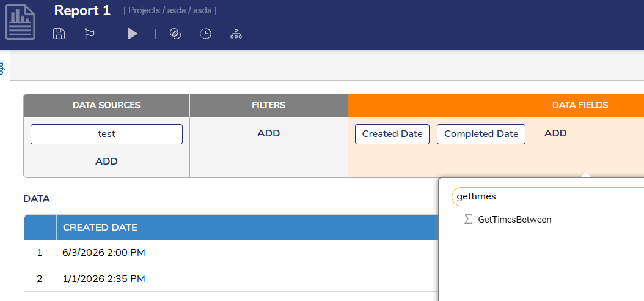
Task: Click the hierarchy tree icon
Action: (236, 34)
